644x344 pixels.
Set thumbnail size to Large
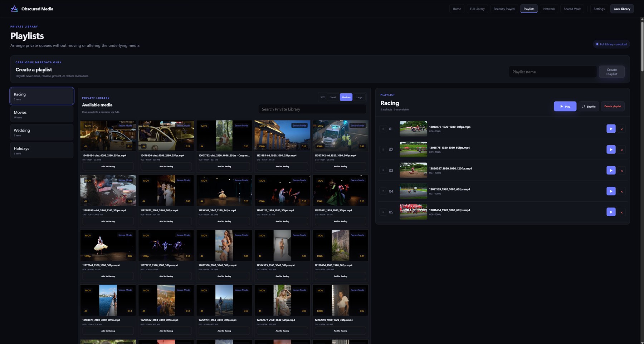359,97
